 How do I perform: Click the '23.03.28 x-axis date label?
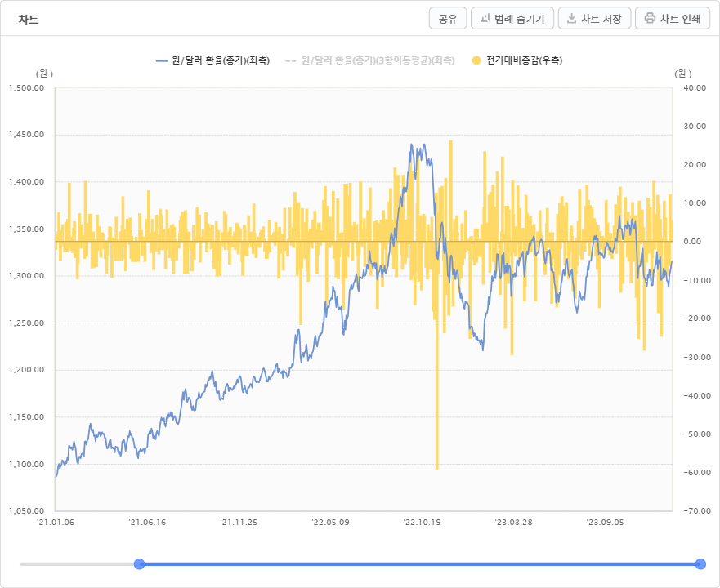[513, 523]
